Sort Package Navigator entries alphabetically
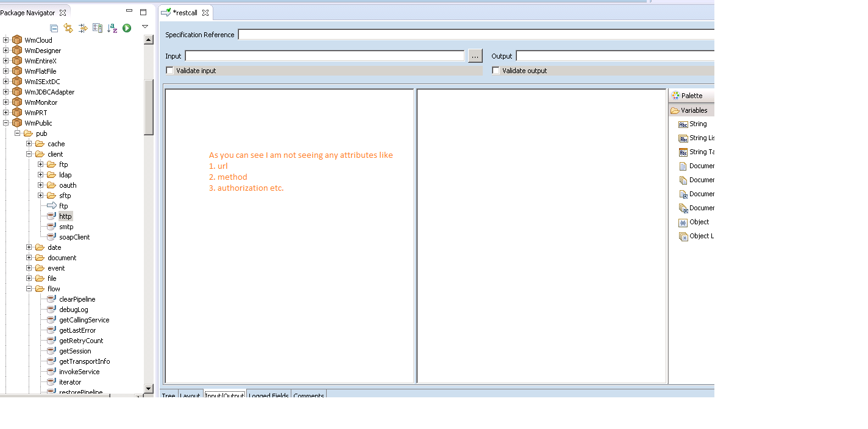Image resolution: width=868 pixels, height=429 pixels. pyautogui.click(x=112, y=28)
